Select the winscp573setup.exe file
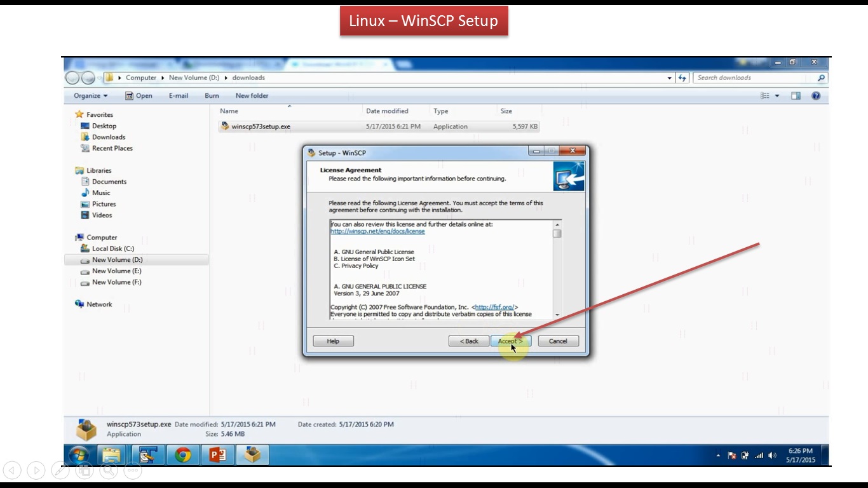Image resolution: width=868 pixels, height=488 pixels. [379, 126]
